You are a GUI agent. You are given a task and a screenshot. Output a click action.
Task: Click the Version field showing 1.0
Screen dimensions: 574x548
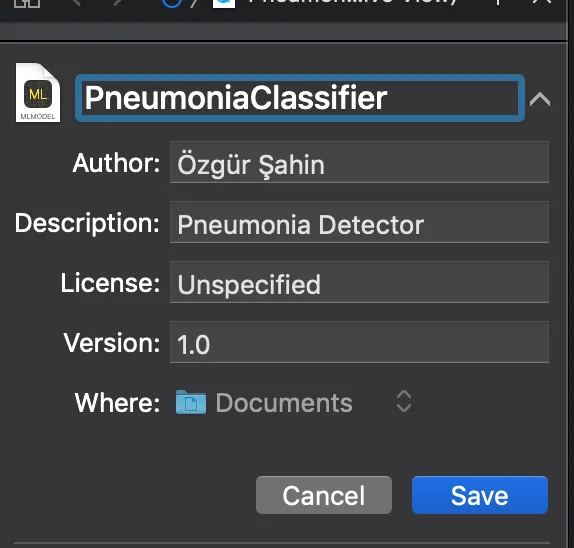click(359, 342)
